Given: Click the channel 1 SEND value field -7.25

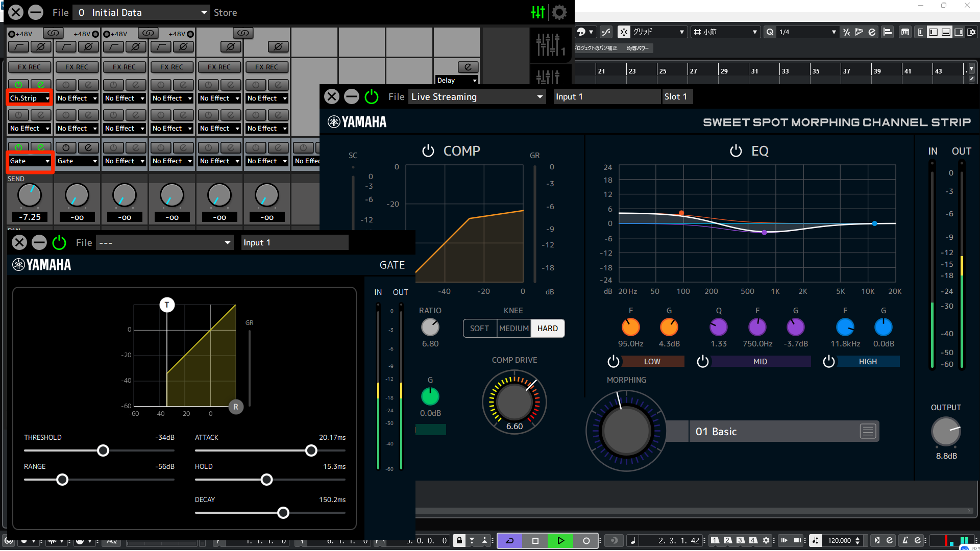Looking at the screenshot, I should tap(30, 217).
